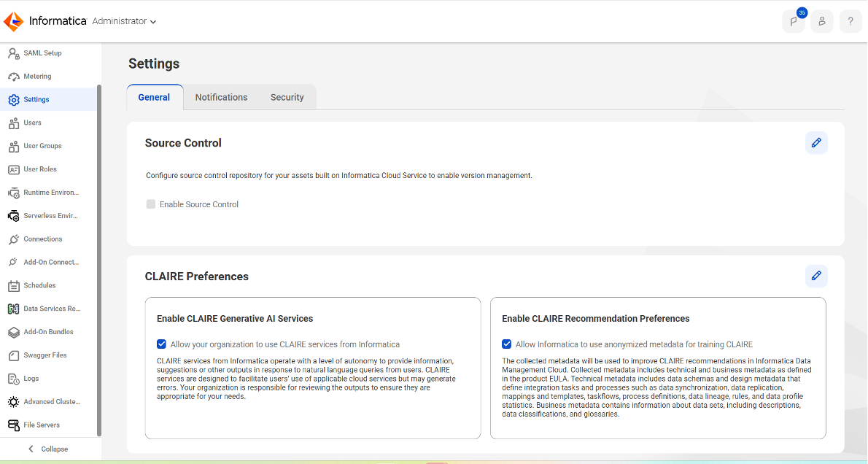Switch to the Notifications tab
The image size is (868, 464).
pyautogui.click(x=222, y=98)
